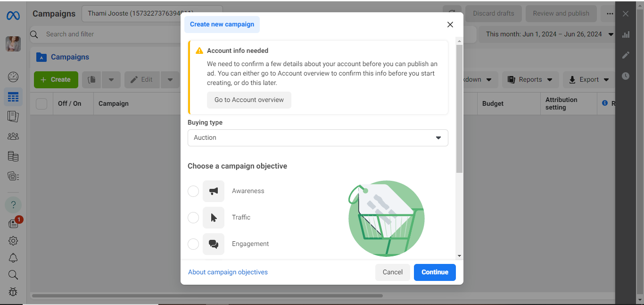Image resolution: width=644 pixels, height=305 pixels.
Task: Select the Awareness objective radio button
Action: [193, 191]
